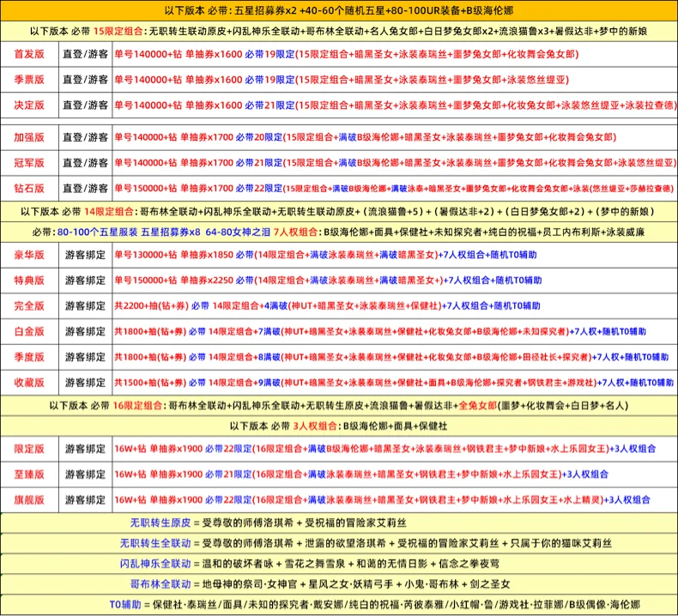Click 游客绑定 cell in the 豪华版 row

[x=85, y=255]
